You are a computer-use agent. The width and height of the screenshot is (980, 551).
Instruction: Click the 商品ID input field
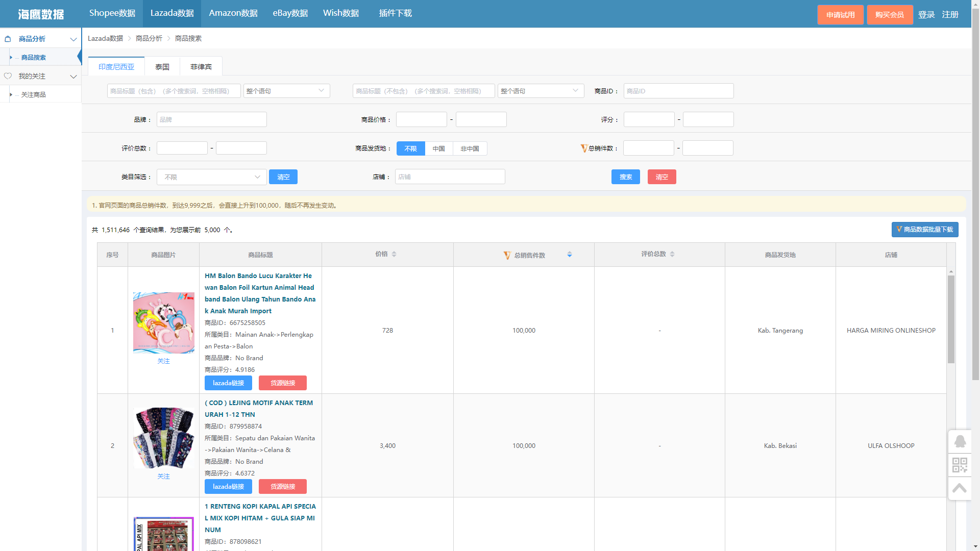(678, 91)
